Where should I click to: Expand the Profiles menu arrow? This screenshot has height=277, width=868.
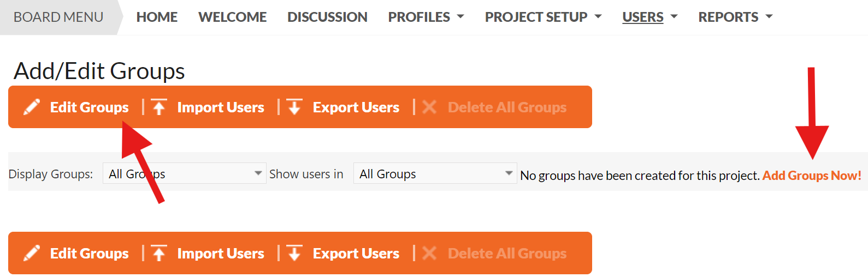click(x=460, y=17)
